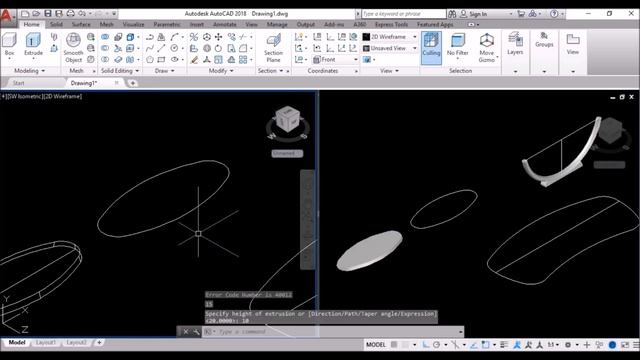The image size is (640, 360).
Task: Expand the View panel
Action: [389, 71]
